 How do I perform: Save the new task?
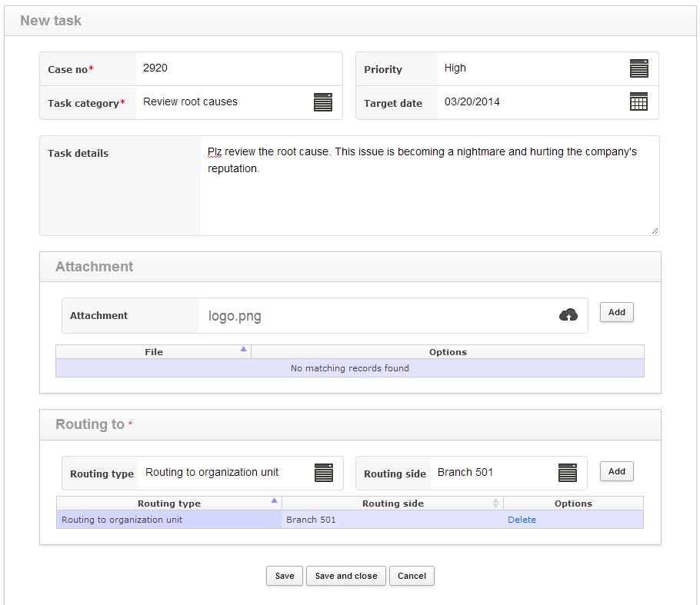(x=284, y=576)
